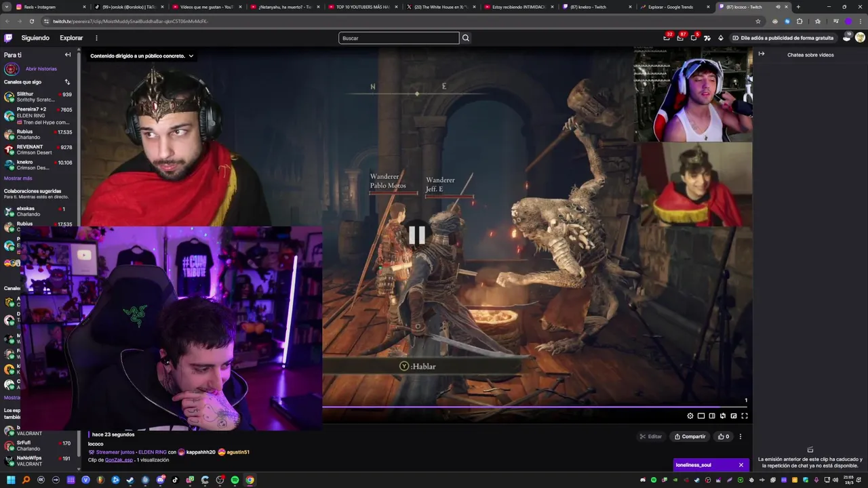Viewport: 868px width, 488px height.
Task: Open GonZak_esp clipper link
Action: click(x=119, y=460)
